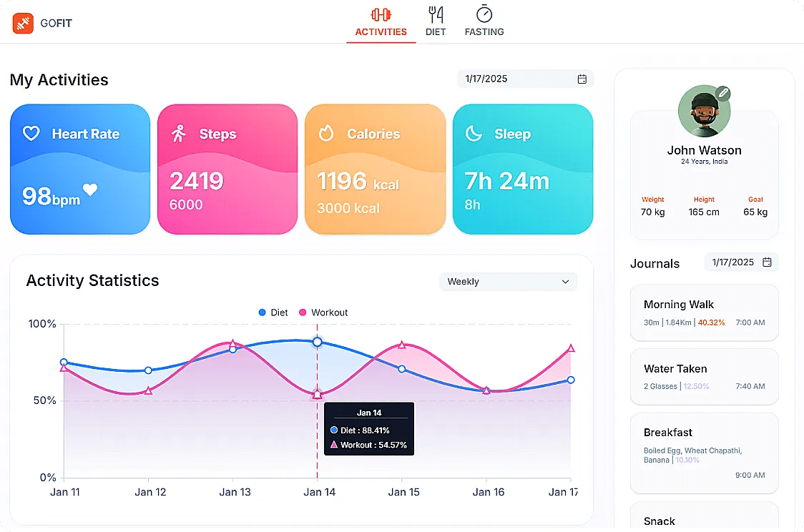Viewport: 804px width, 532px height.
Task: Click the walking figure icon on Steps card
Action: coord(180,134)
